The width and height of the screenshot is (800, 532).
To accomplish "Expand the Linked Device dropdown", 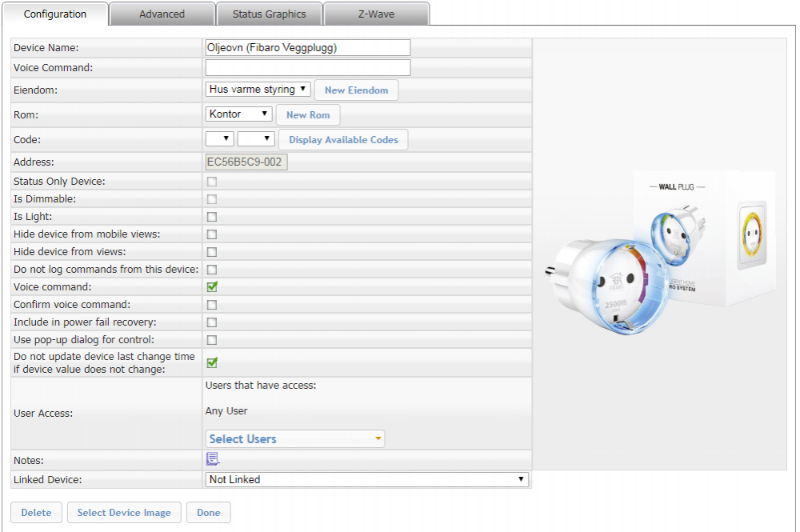I will [367, 479].
